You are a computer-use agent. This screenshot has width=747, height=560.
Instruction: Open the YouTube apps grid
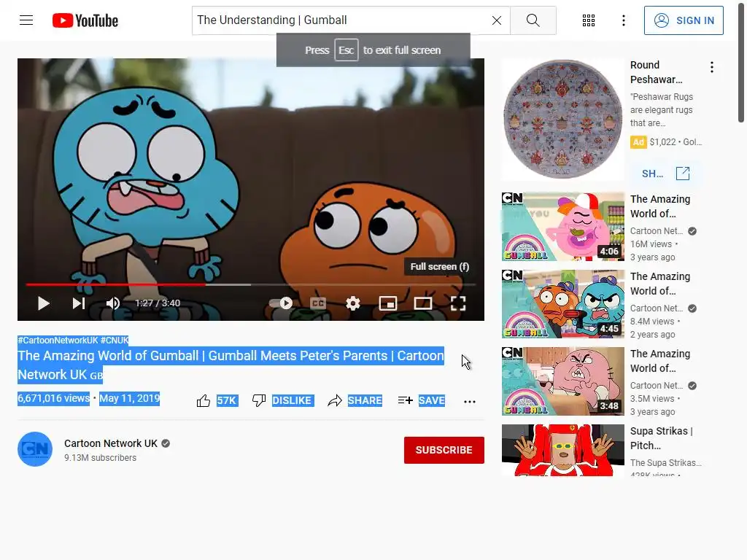point(589,20)
